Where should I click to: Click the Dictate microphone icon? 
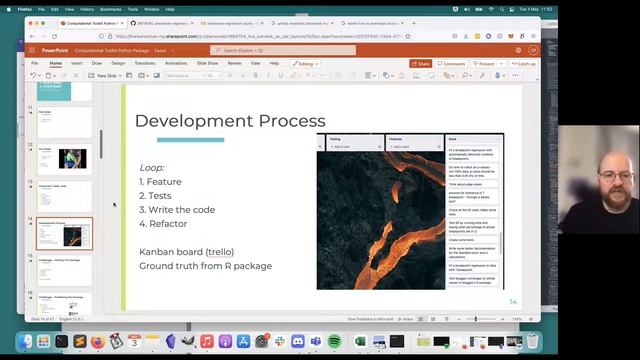click(x=497, y=76)
